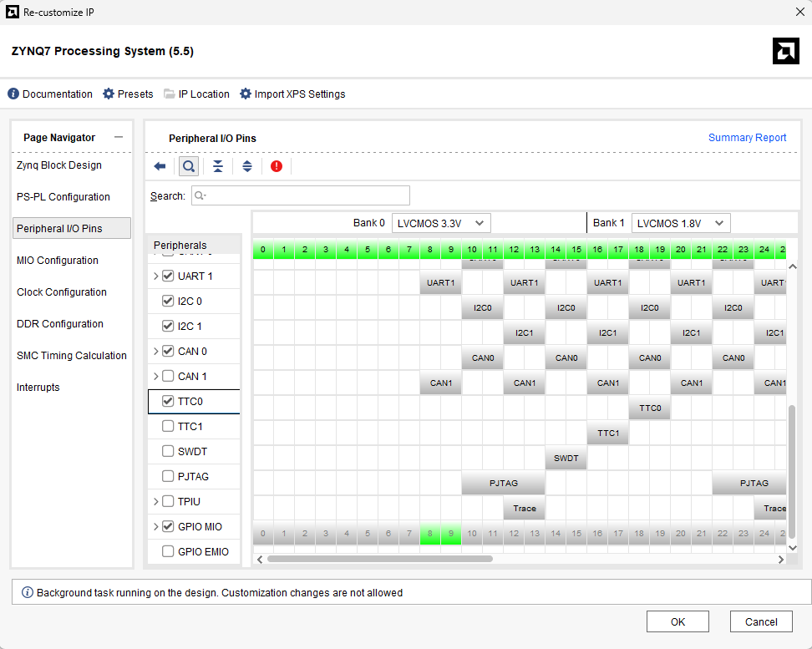Click the Collapse All toolbar icon
Image resolution: width=812 pixels, height=649 pixels.
click(x=218, y=166)
